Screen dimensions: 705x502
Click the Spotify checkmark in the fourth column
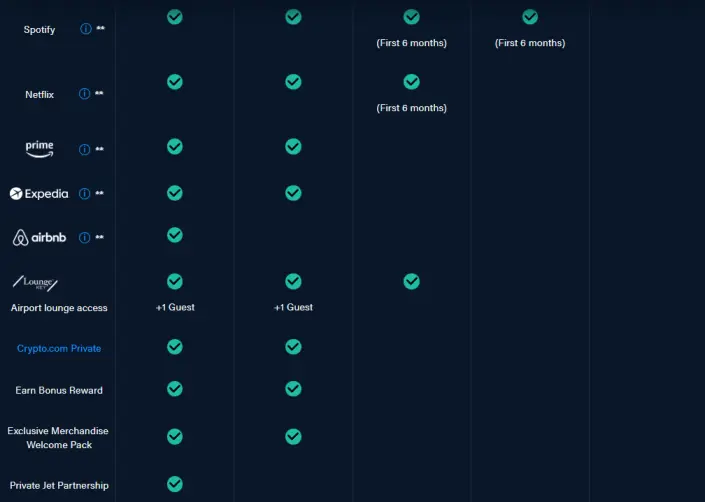pyautogui.click(x=530, y=17)
